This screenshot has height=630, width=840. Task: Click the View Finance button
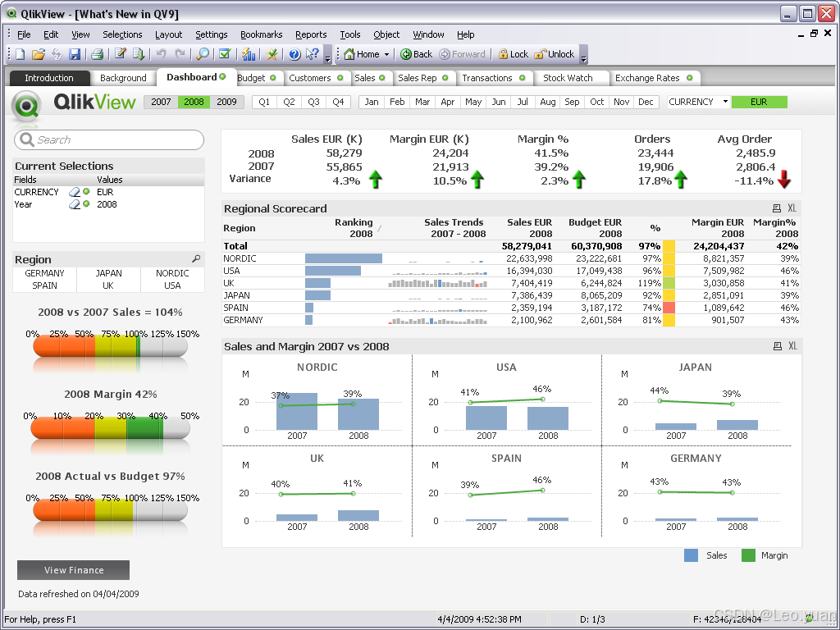pyautogui.click(x=73, y=570)
